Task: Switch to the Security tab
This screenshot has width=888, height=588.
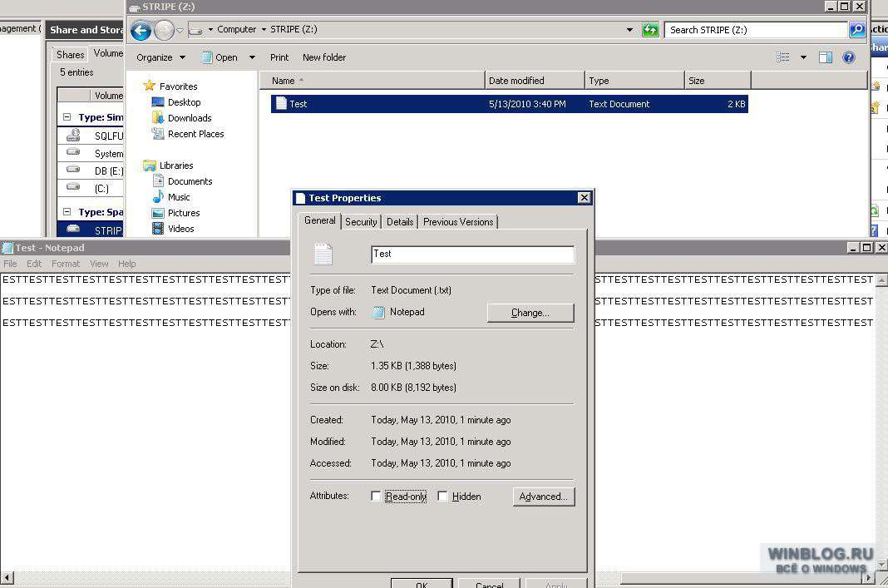Action: click(361, 222)
